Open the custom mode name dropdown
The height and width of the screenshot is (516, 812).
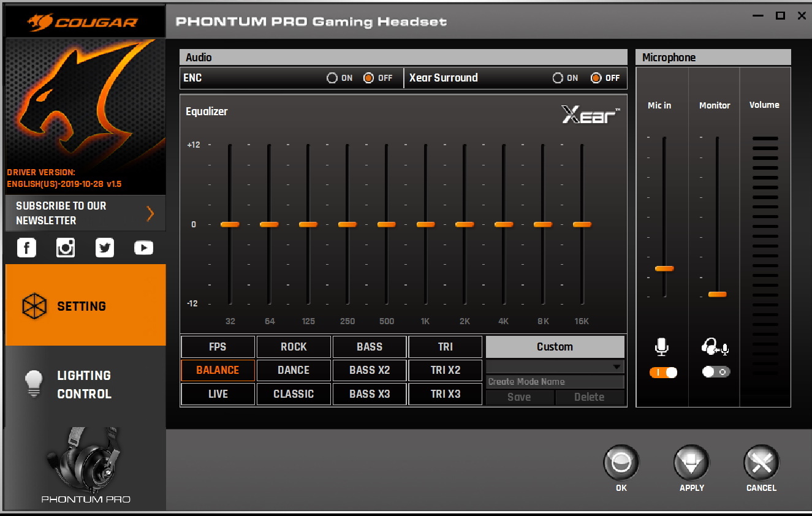616,367
